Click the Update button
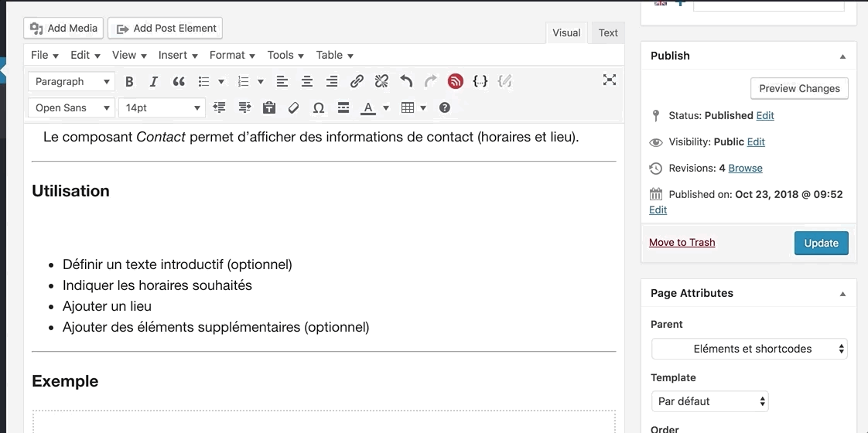The image size is (868, 433). click(821, 243)
